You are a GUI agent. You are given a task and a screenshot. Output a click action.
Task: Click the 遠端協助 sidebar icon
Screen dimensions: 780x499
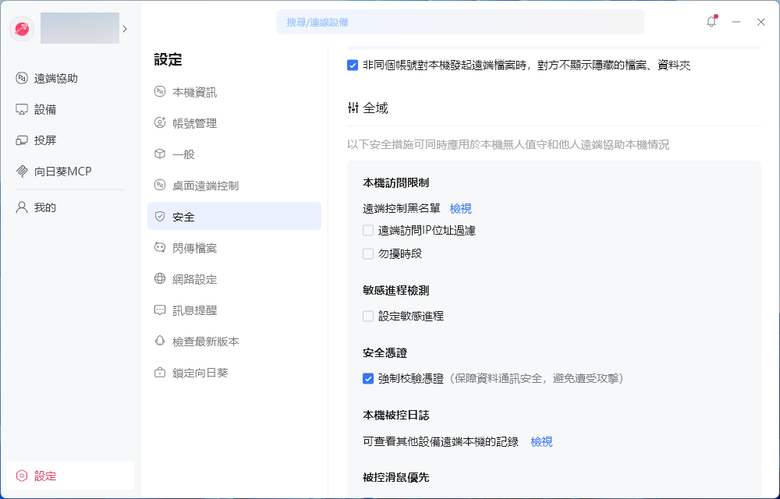click(21, 78)
